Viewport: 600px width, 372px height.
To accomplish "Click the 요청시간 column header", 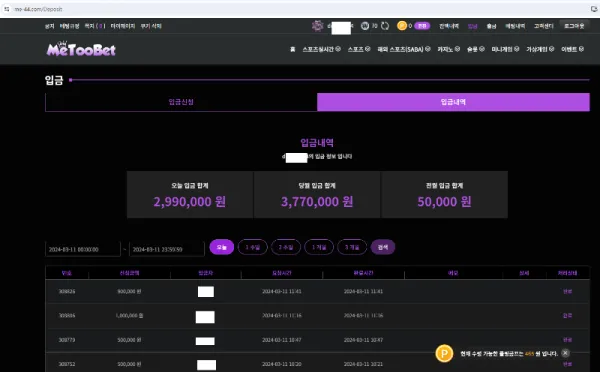I will pos(282,273).
